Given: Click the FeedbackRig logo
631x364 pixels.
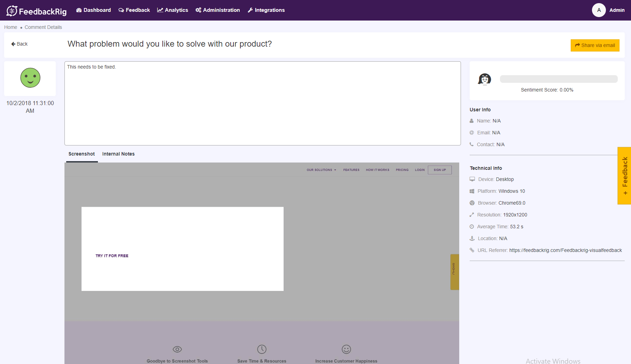Looking at the screenshot, I should click(x=37, y=11).
